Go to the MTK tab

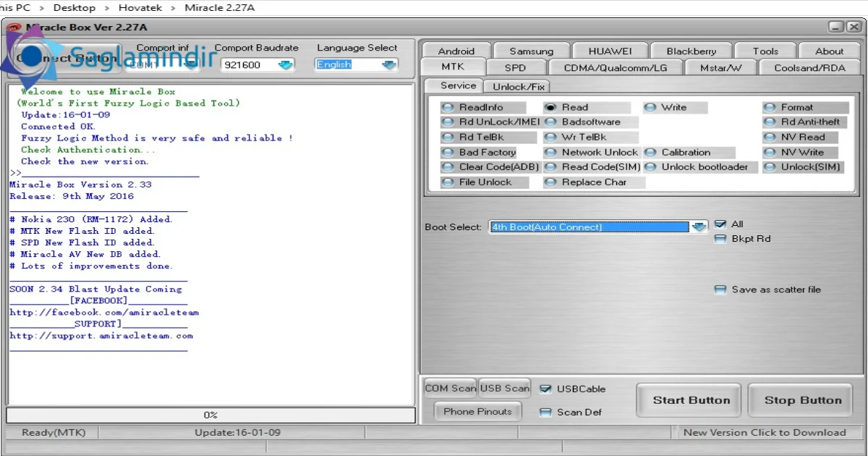pyautogui.click(x=453, y=67)
